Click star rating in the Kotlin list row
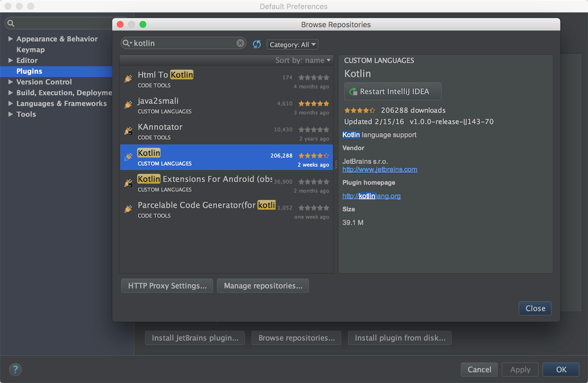 click(x=314, y=156)
